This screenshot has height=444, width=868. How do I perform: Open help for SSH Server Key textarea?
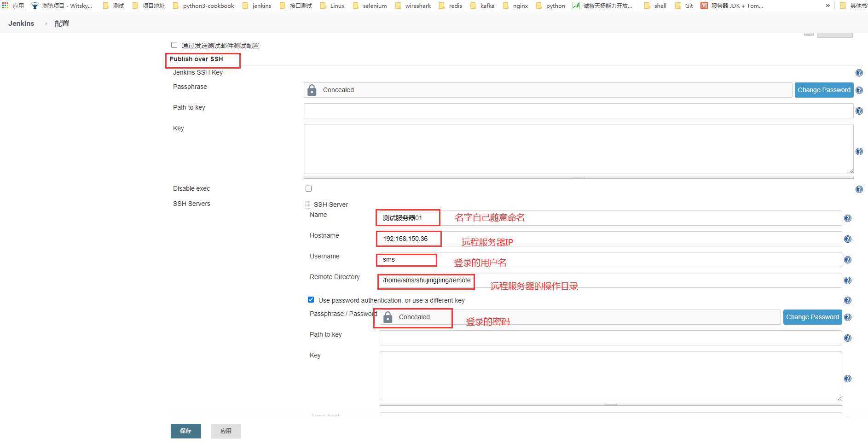pyautogui.click(x=847, y=379)
